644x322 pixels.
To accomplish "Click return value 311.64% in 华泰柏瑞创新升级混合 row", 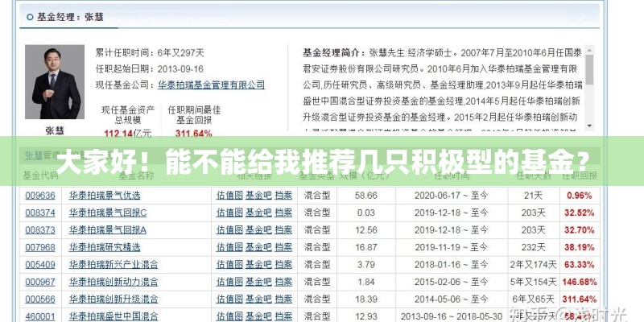I will pyautogui.click(x=580, y=299).
